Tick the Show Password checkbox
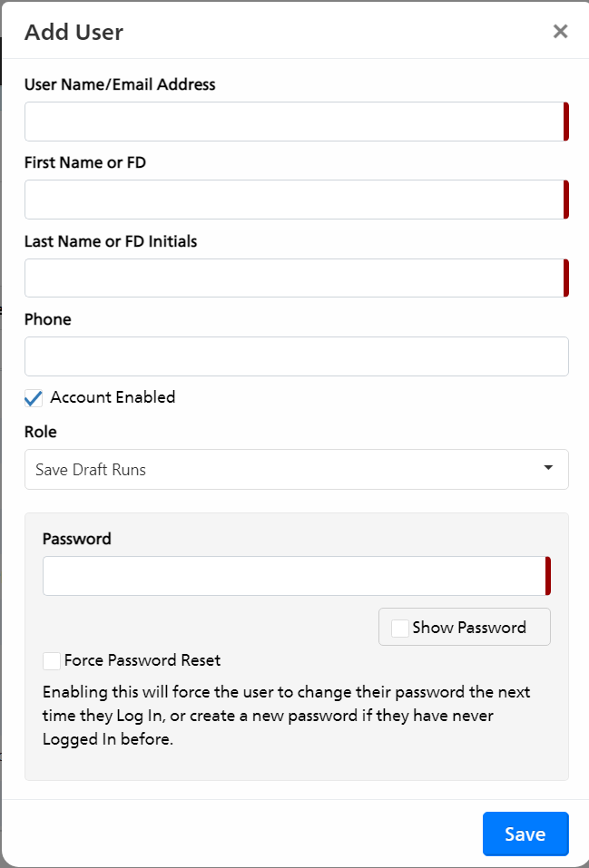The width and height of the screenshot is (589, 868). tap(400, 629)
